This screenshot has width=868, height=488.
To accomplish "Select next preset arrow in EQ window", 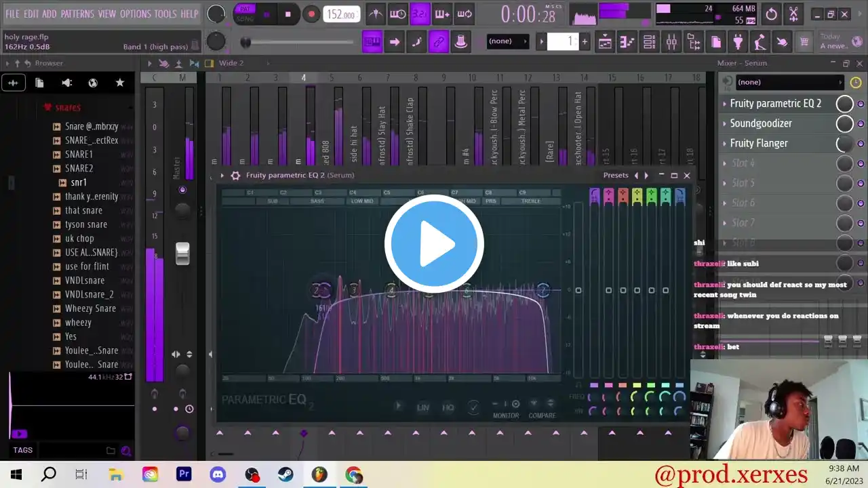I will coord(646,176).
